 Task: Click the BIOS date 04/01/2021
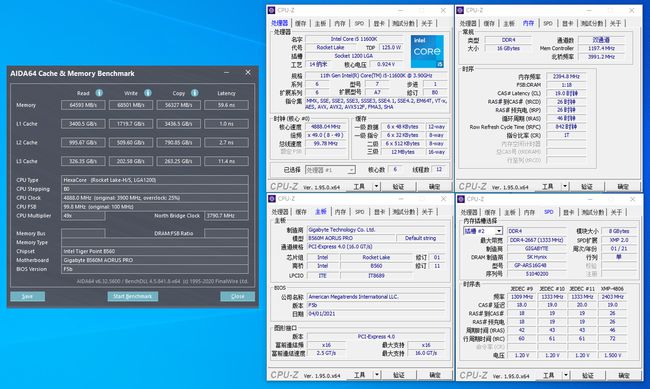click(377, 314)
